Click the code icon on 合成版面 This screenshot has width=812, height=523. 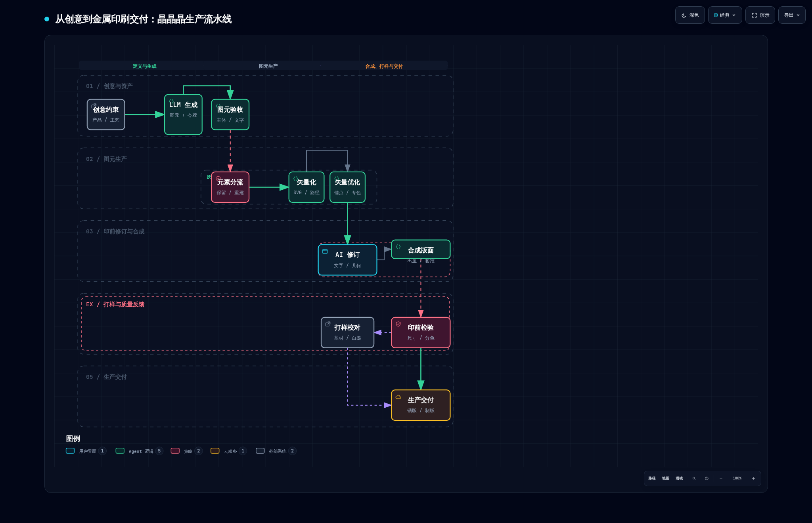pos(398,246)
